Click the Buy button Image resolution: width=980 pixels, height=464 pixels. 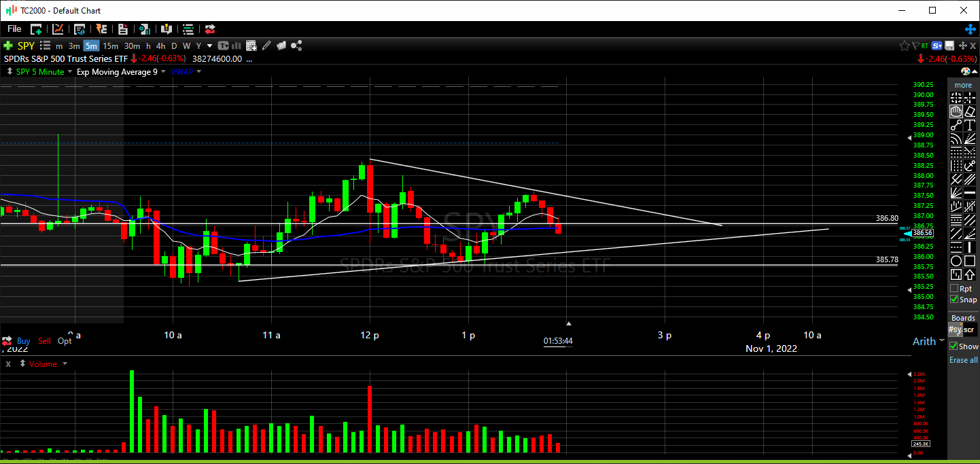(x=23, y=341)
